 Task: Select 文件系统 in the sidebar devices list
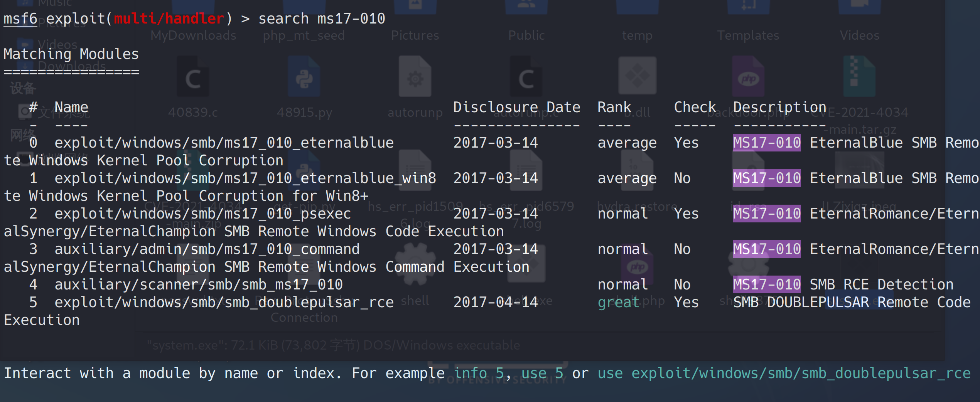(64, 113)
